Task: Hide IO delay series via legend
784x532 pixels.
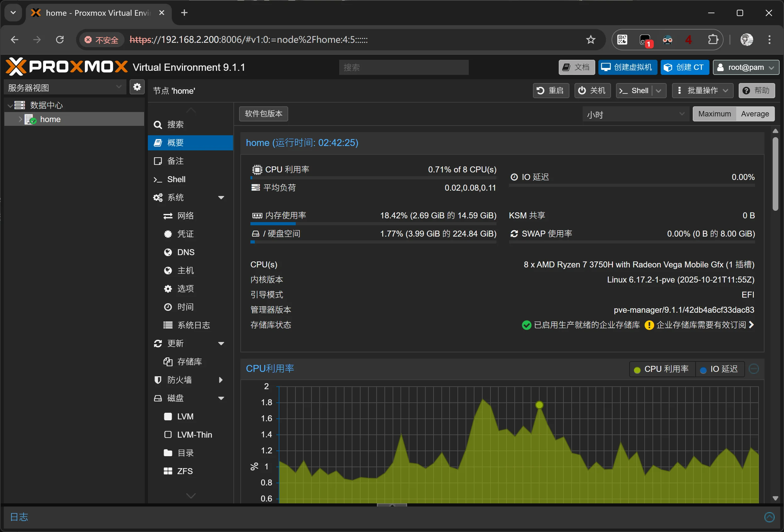Action: click(x=719, y=369)
